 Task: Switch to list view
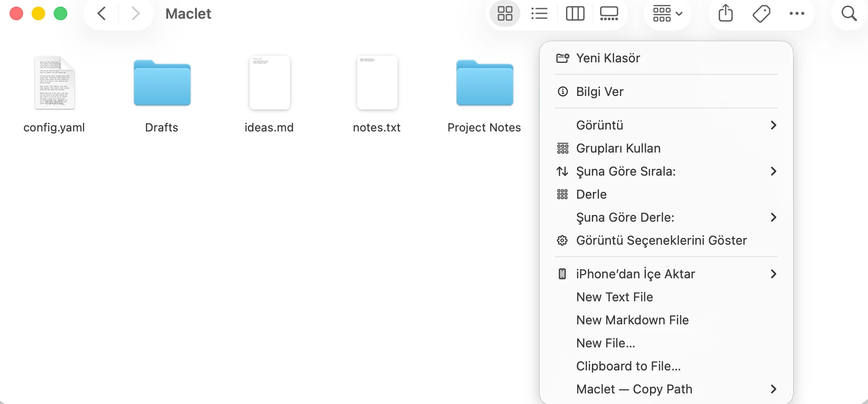click(540, 13)
